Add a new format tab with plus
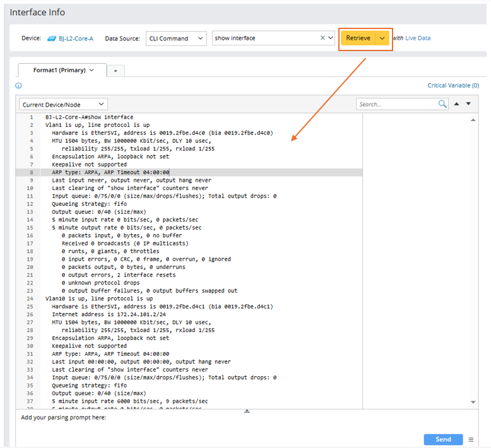The width and height of the screenshot is (491, 448). coord(115,71)
